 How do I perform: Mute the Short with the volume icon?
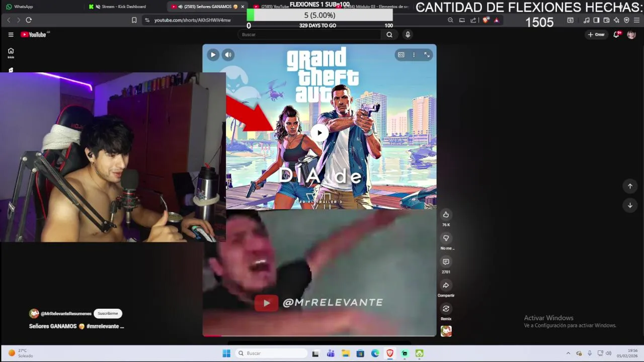(228, 55)
